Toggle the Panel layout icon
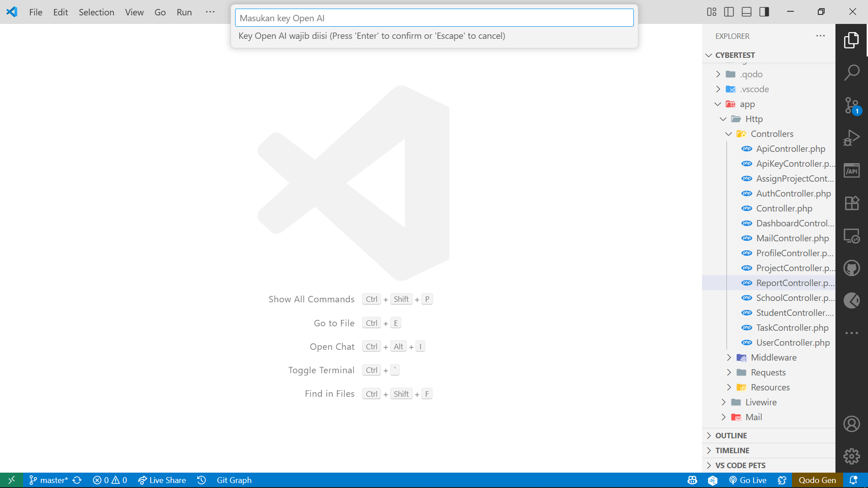868x488 pixels. [746, 12]
